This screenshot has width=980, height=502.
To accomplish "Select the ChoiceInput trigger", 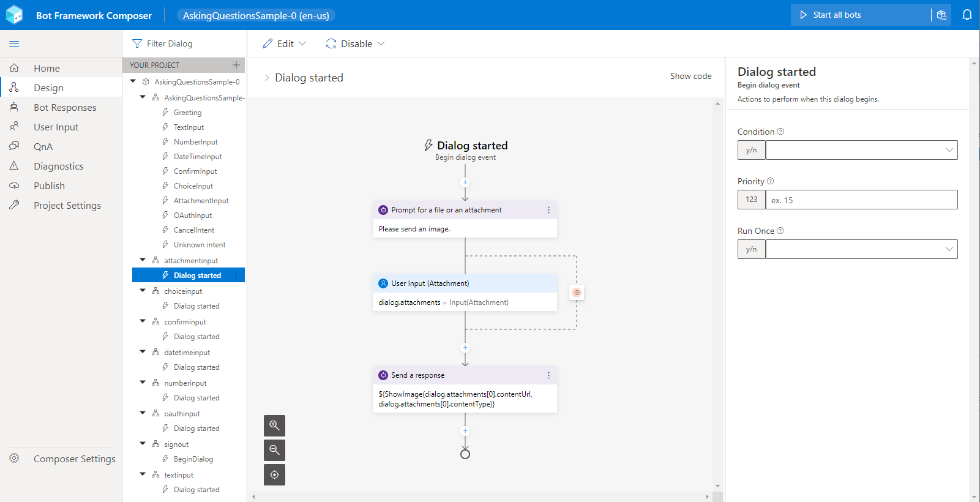I will [193, 186].
